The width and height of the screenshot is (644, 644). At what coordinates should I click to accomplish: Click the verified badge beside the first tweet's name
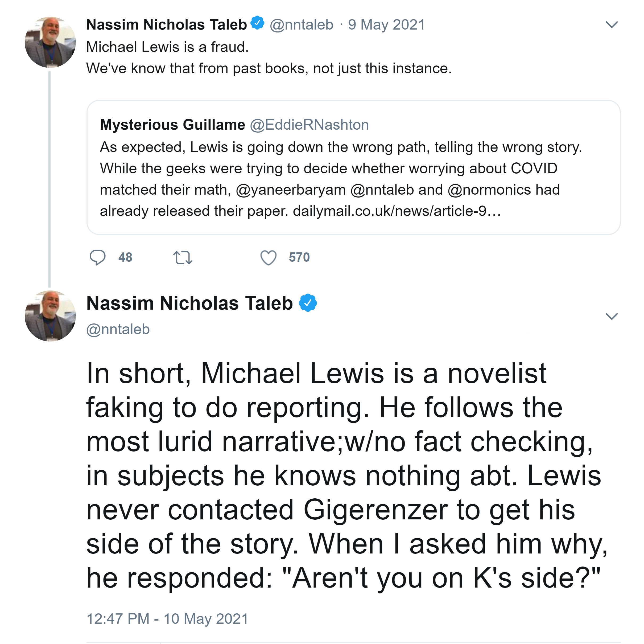point(257,23)
